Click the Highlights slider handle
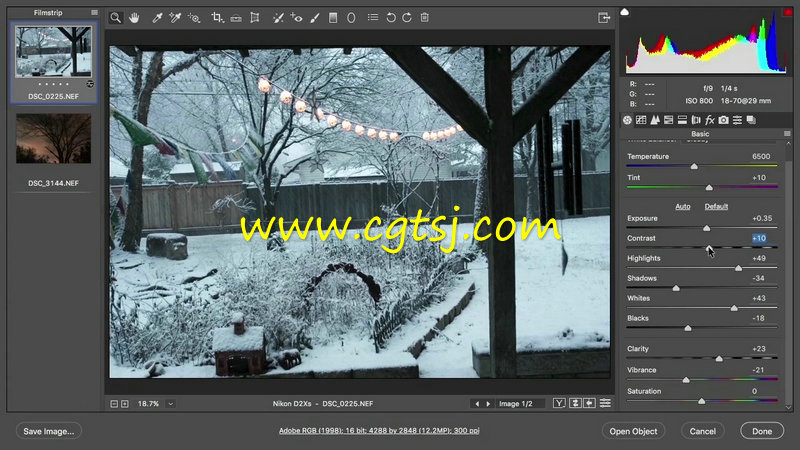The image size is (800, 450). [738, 268]
